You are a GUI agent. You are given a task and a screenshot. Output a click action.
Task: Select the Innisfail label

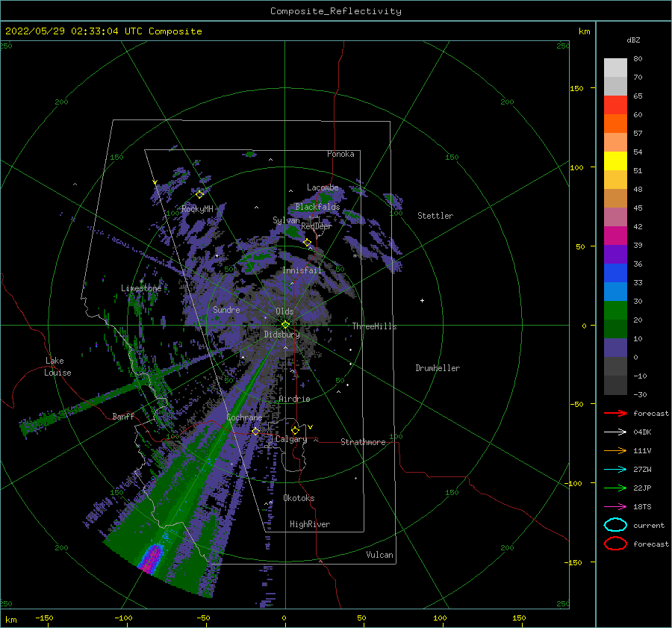pyautogui.click(x=302, y=270)
